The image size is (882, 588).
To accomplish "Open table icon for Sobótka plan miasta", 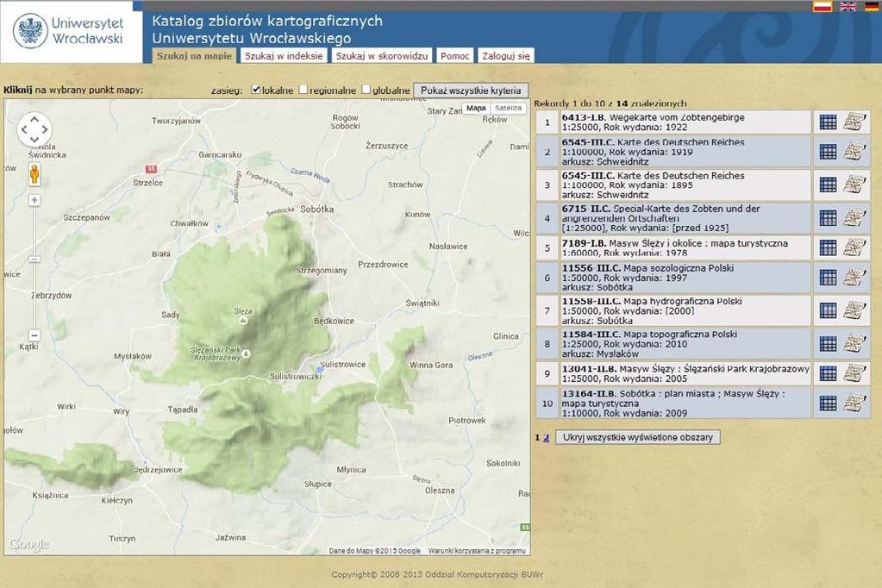I will point(828,403).
